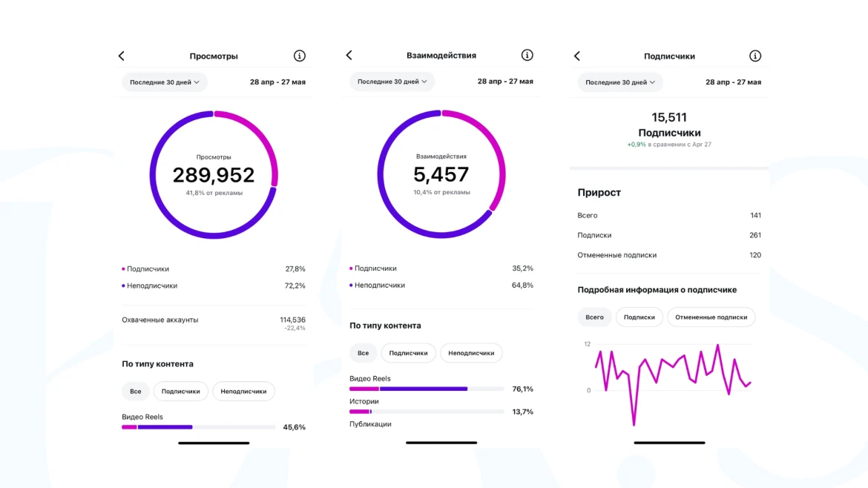Click the 114,536 reached accounts value
Image resolution: width=868 pixels, height=488 pixels.
(x=293, y=320)
